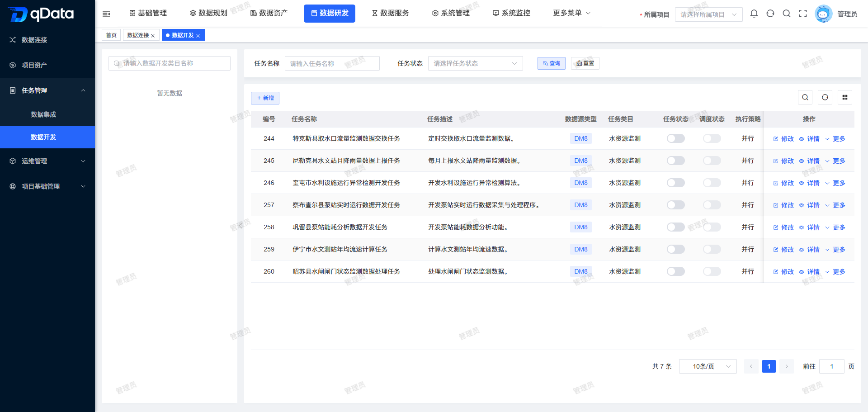
Task: Open the 所属项目 project dropdown
Action: pos(708,14)
